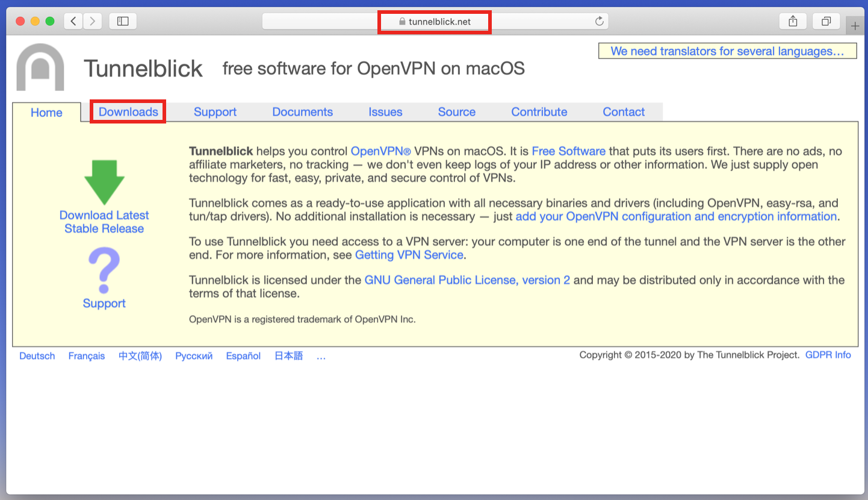868x500 pixels.
Task: Click 'free software for OpenVPN on macOS' tagline
Action: (x=374, y=68)
